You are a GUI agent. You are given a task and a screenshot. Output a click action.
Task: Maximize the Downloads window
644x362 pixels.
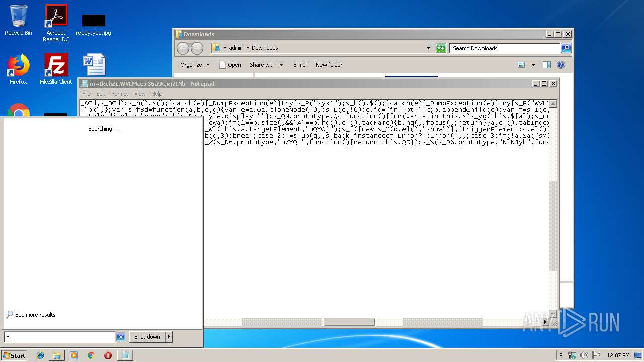tap(558, 34)
